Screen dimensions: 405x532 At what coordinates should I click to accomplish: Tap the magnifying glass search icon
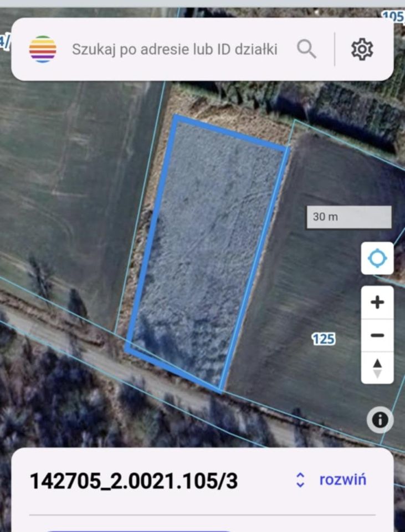[x=306, y=49]
